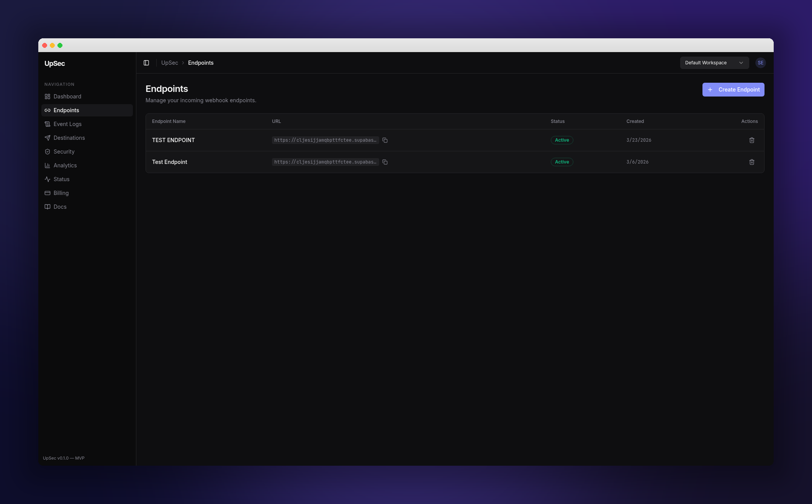Select the TEST ENDPOINT name cell
The height and width of the screenshot is (504, 812).
tap(173, 140)
